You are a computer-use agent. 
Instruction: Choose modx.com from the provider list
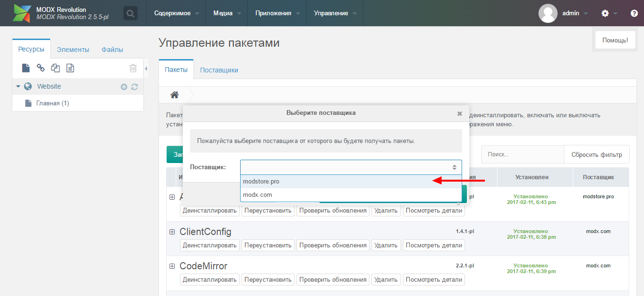(351, 195)
